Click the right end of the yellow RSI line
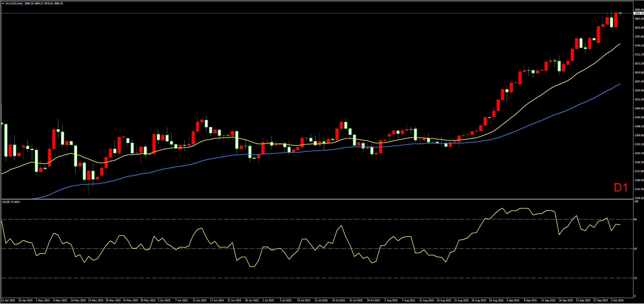This screenshot has height=304, width=644. [620, 225]
